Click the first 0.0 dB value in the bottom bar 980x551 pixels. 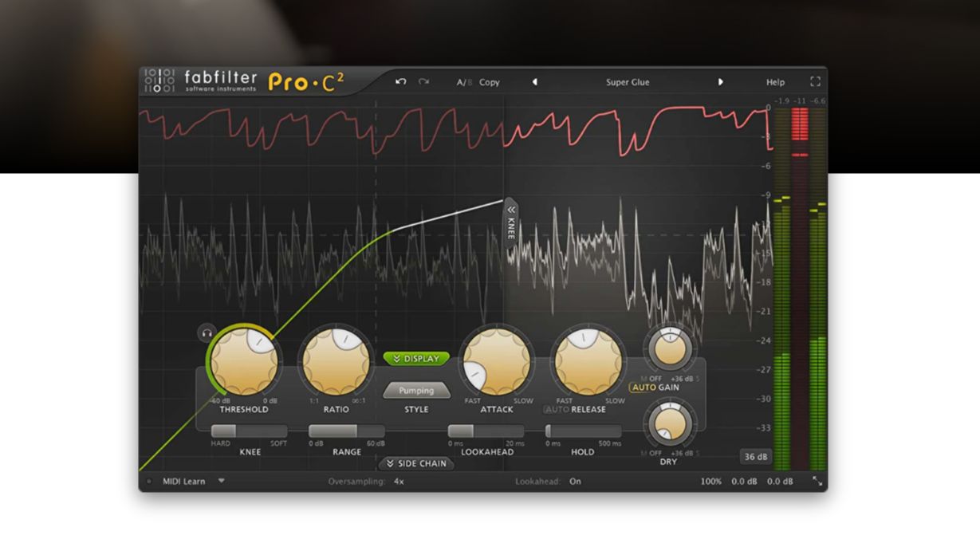tap(744, 482)
